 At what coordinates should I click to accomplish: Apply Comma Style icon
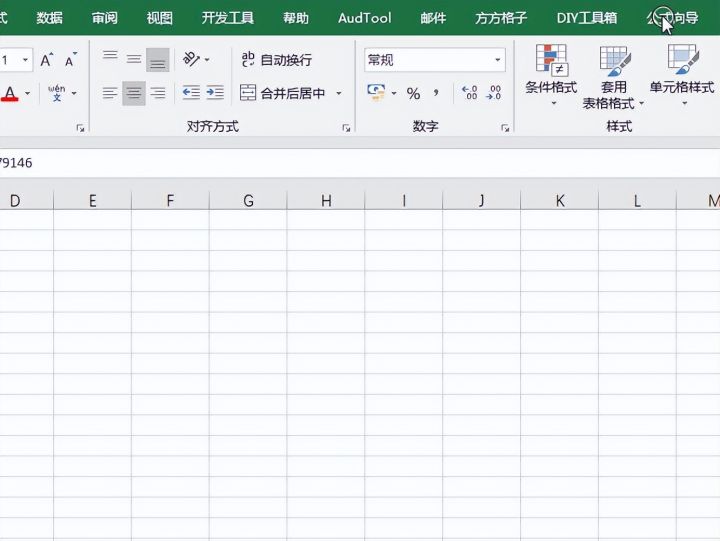(436, 93)
